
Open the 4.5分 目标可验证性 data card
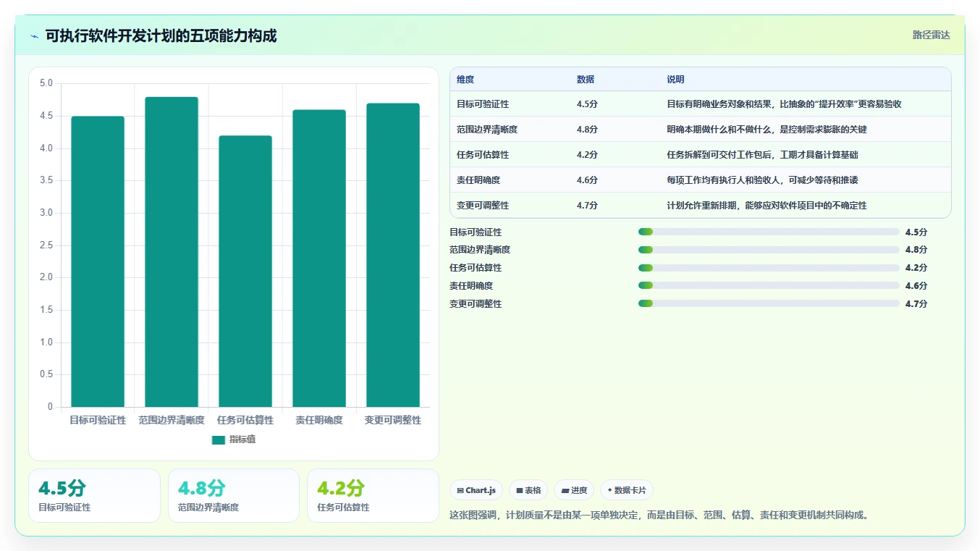[94, 495]
